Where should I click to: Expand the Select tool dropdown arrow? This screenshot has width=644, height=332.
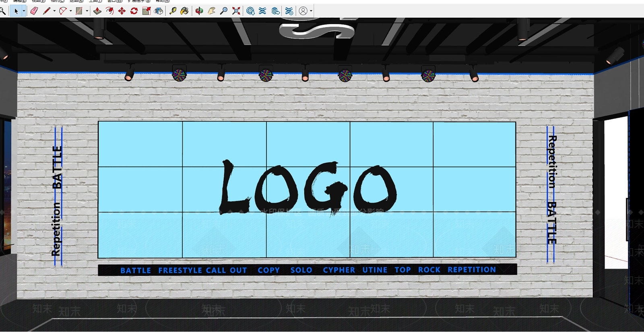pos(24,11)
